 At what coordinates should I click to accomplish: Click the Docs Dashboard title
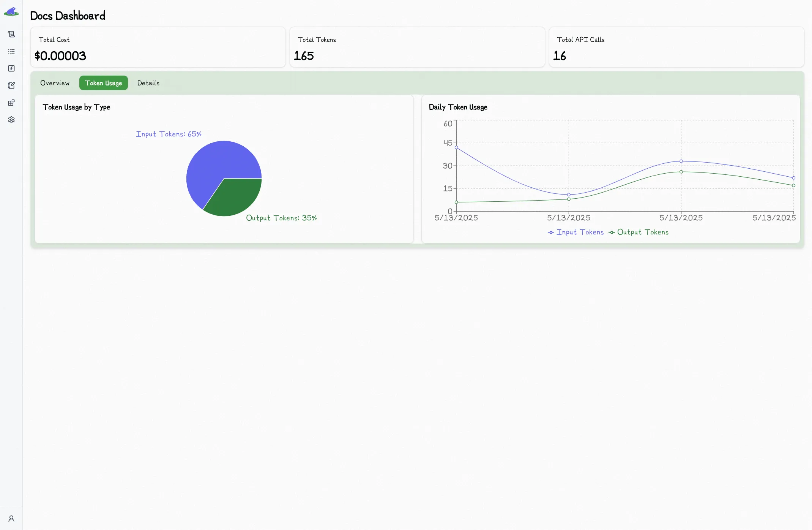pos(68,16)
